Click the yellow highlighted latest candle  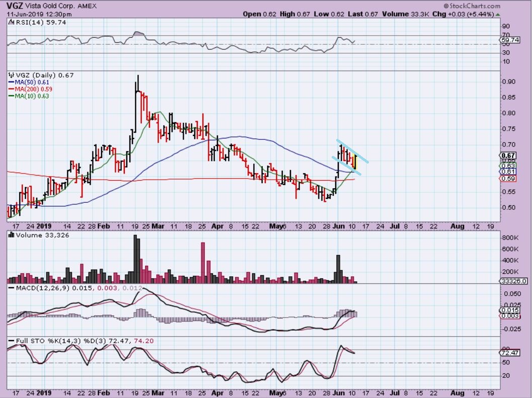(x=356, y=162)
